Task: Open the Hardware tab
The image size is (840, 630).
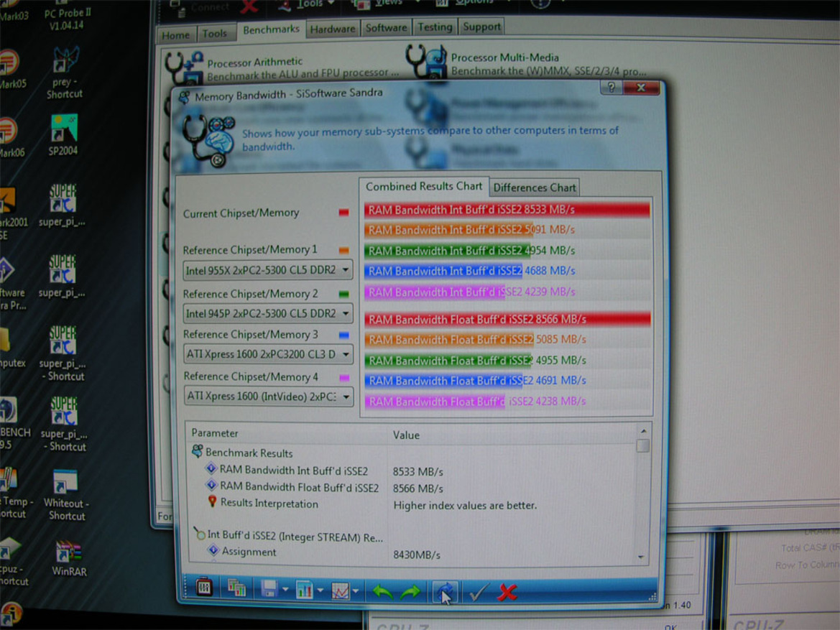Action: click(333, 29)
